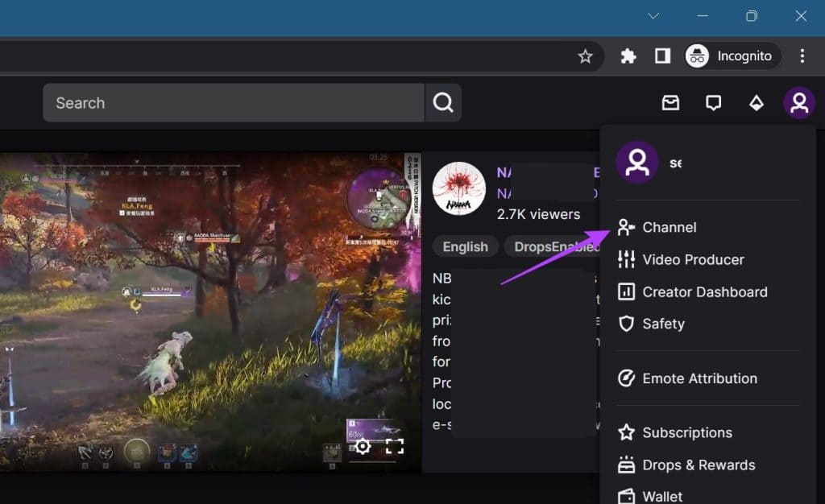825x504 pixels.
Task: Open video player settings gear
Action: [x=363, y=446]
